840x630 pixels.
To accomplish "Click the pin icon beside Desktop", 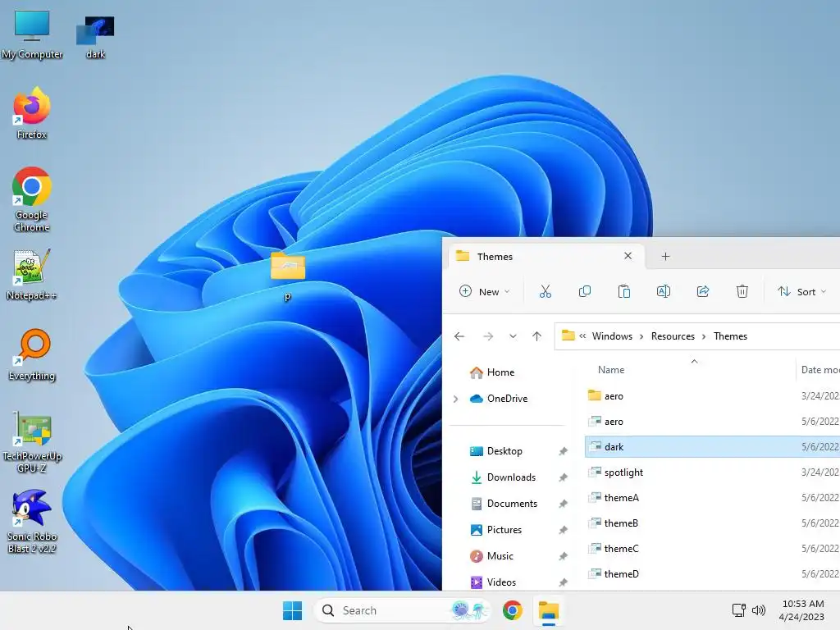I will 563,452.
